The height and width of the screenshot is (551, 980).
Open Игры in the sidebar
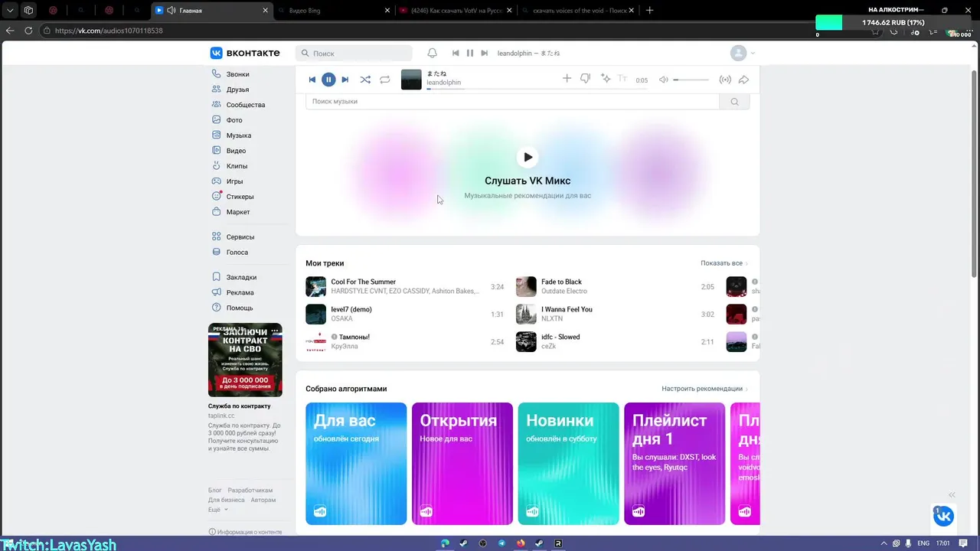[234, 181]
